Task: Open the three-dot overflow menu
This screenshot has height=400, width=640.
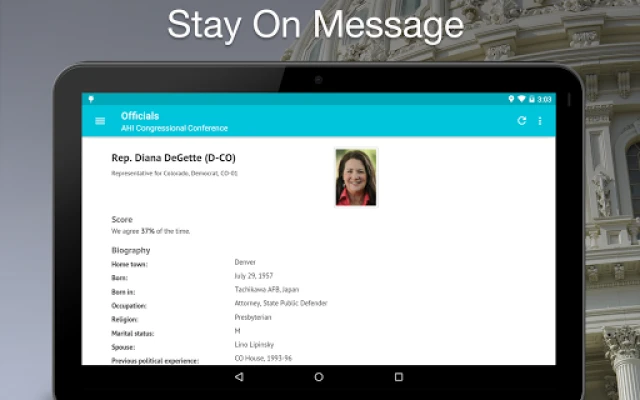Action: 540,121
